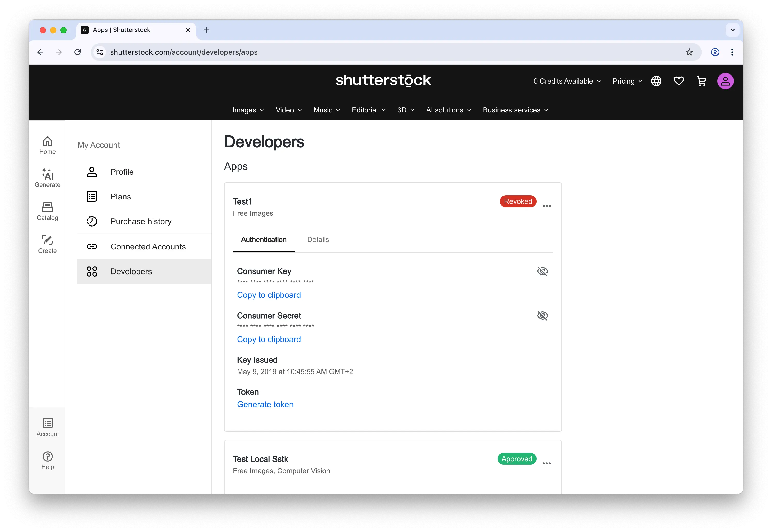Expand the Pricing dropdown
The image size is (772, 532).
point(626,81)
